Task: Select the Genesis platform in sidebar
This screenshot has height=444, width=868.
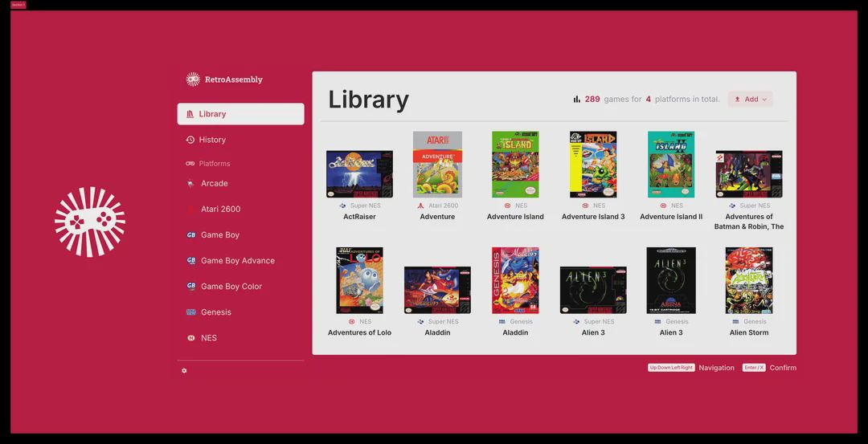Action: pos(241,312)
